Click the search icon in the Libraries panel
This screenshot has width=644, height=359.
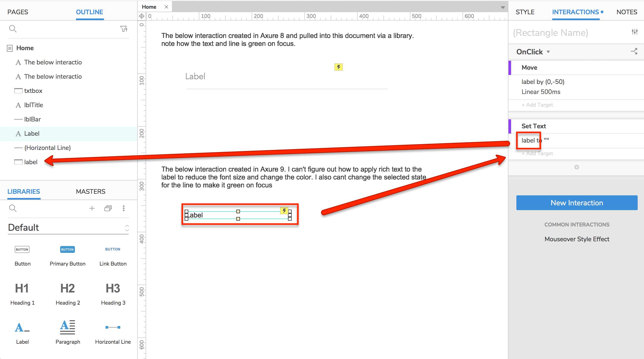(13, 208)
